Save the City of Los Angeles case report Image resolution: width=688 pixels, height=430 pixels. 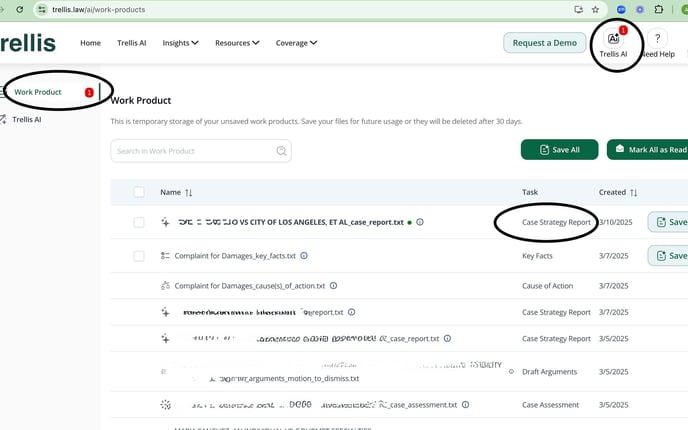click(x=668, y=222)
